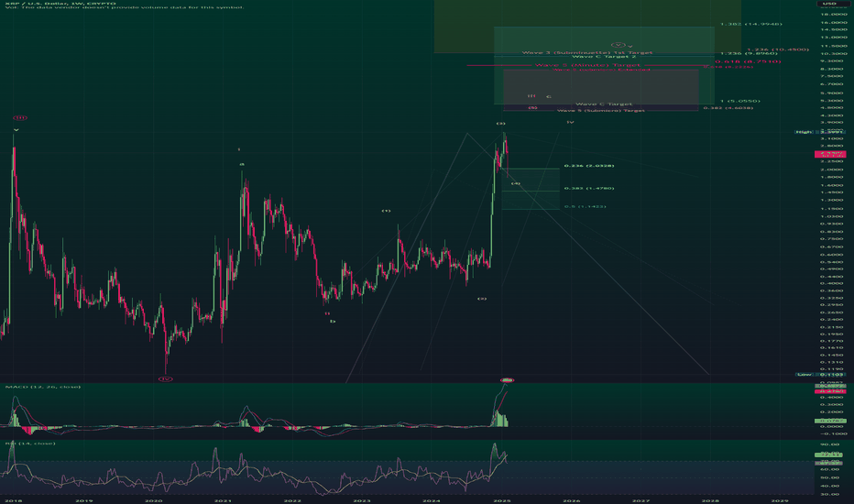Select the Wave 3 (Subminuette) 1st Target label
Screen dimensions: 854x504
(587, 52)
